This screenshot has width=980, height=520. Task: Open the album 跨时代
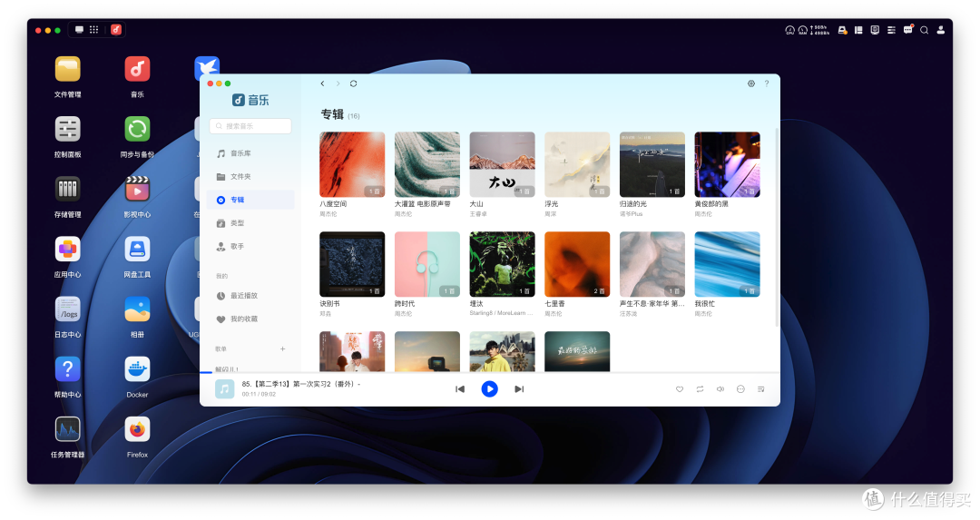tap(426, 264)
